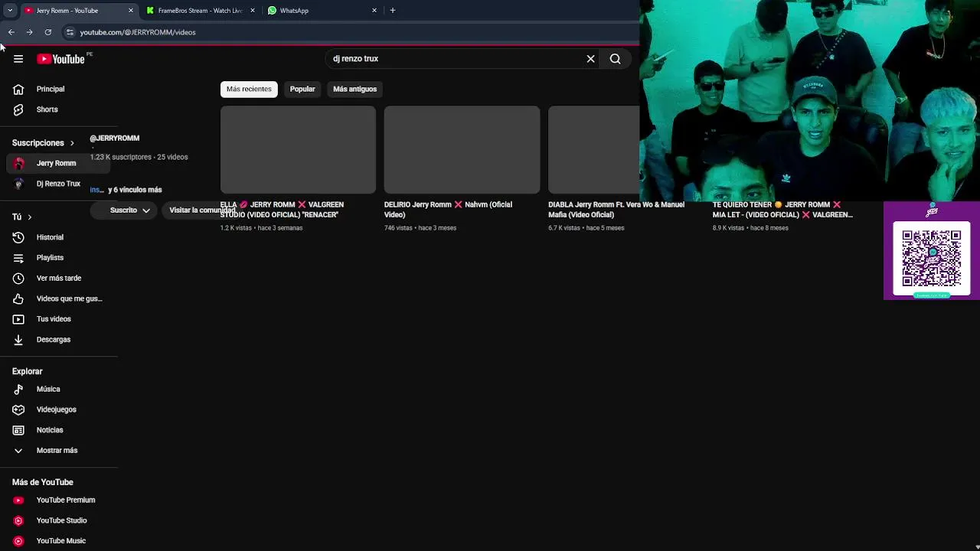
Task: View site information icon in address bar
Action: point(70,32)
